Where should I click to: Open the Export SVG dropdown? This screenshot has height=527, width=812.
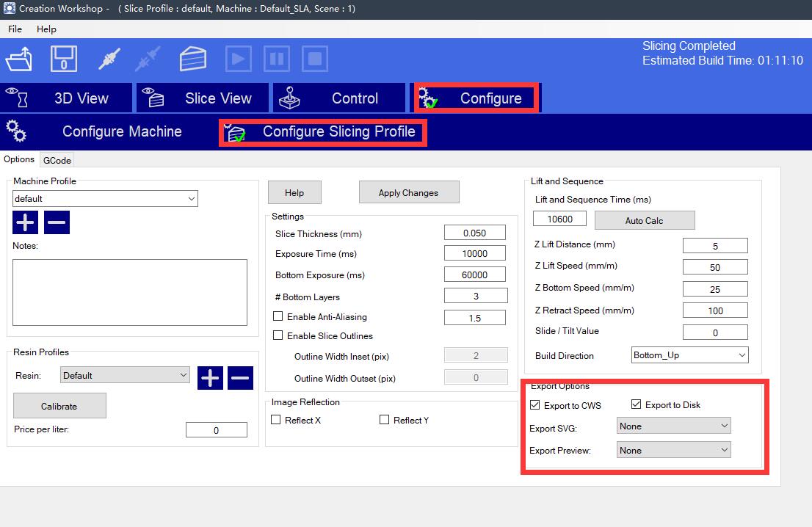(673, 426)
